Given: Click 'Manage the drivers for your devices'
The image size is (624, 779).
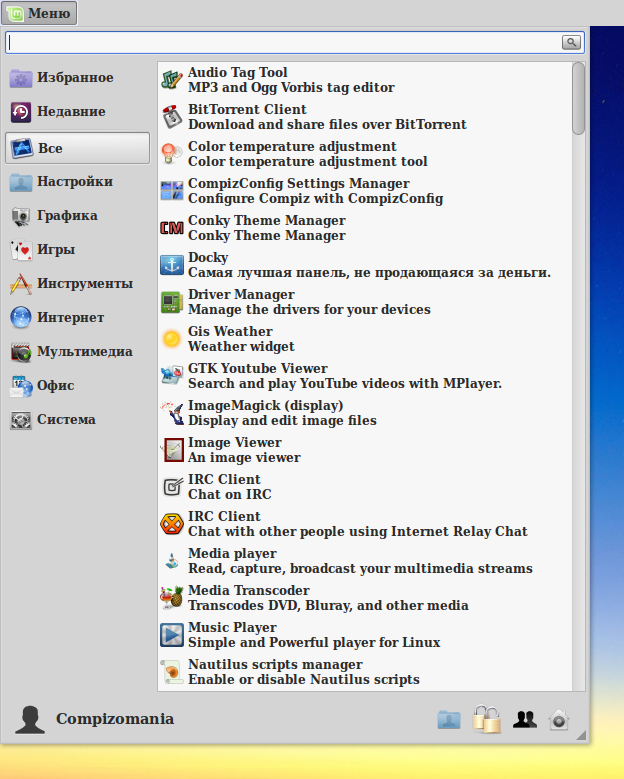Looking at the screenshot, I should click(x=309, y=310).
